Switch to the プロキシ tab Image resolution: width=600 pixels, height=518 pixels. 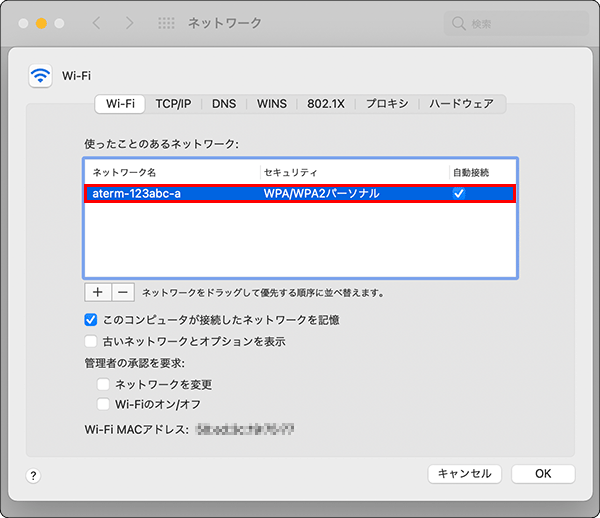click(x=386, y=103)
